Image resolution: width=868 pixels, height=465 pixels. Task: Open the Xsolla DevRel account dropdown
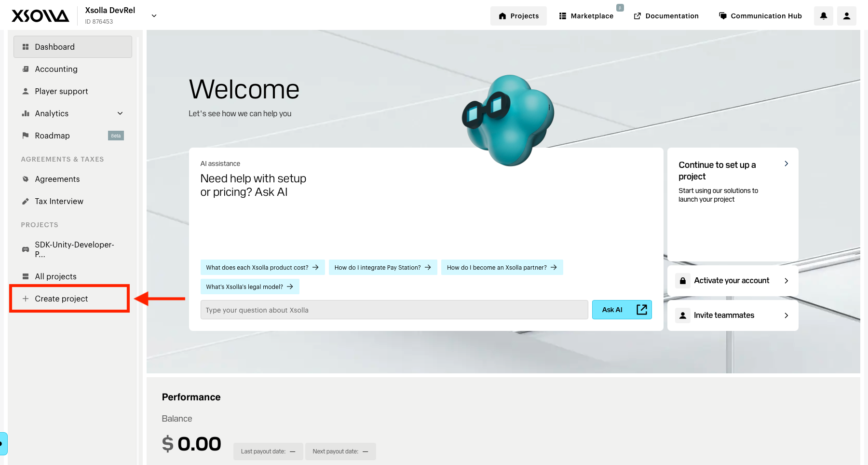[x=154, y=16]
